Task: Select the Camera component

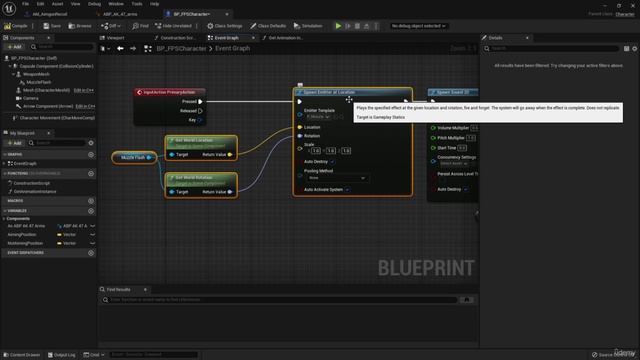Action: point(31,98)
